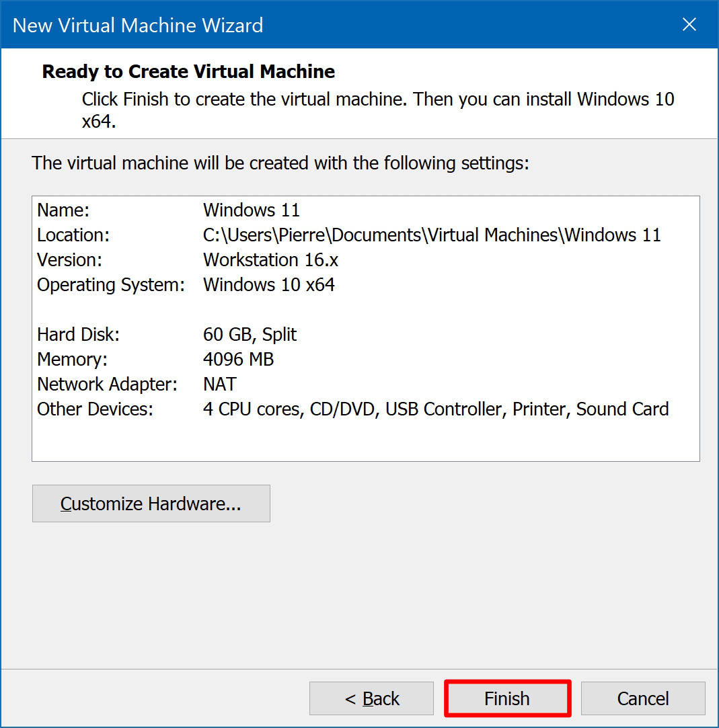The image size is (719, 728).
Task: Click the 'Ready to Create Virtual Machine' heading
Action: pos(188,71)
